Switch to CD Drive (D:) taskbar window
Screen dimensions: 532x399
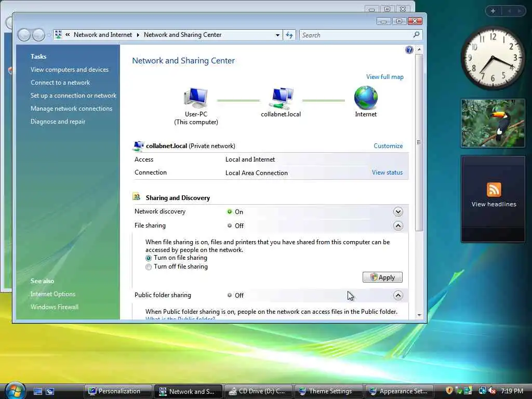[258, 391]
